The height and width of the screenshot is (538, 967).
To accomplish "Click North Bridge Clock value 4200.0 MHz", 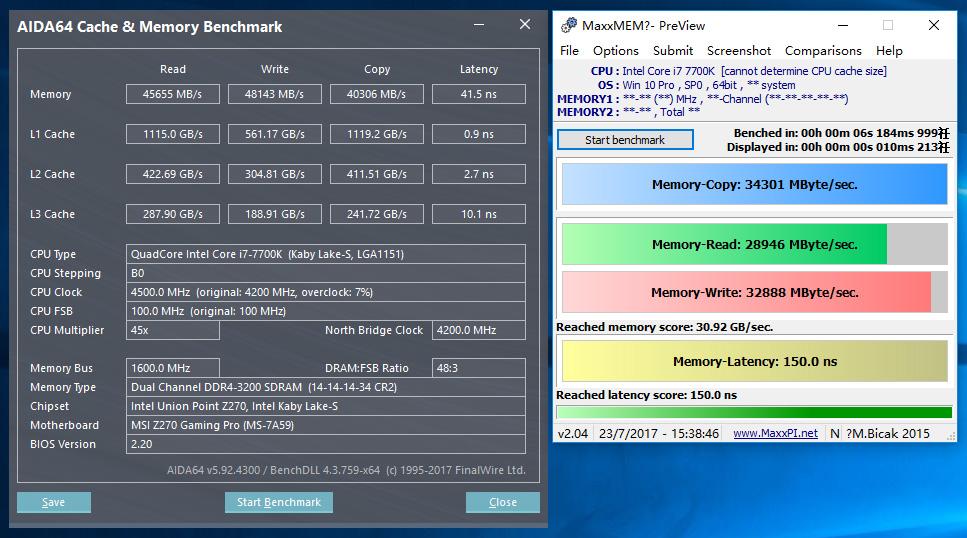I will (x=479, y=330).
